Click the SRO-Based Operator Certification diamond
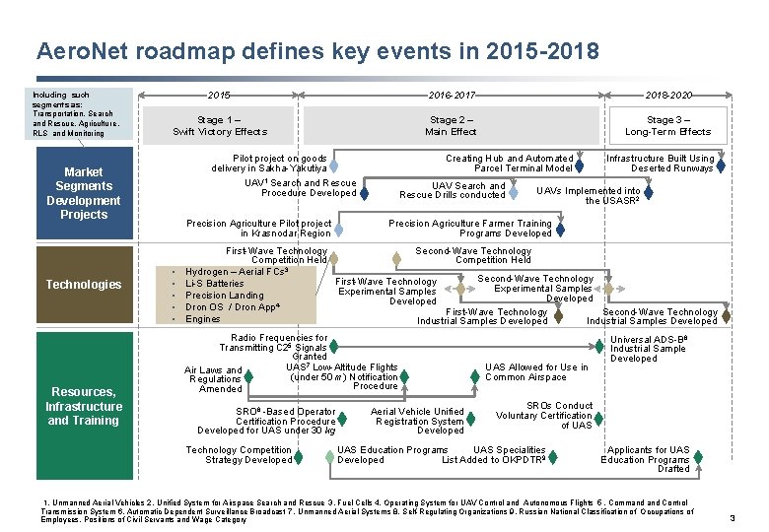This screenshot has width=769, height=532. (342, 419)
